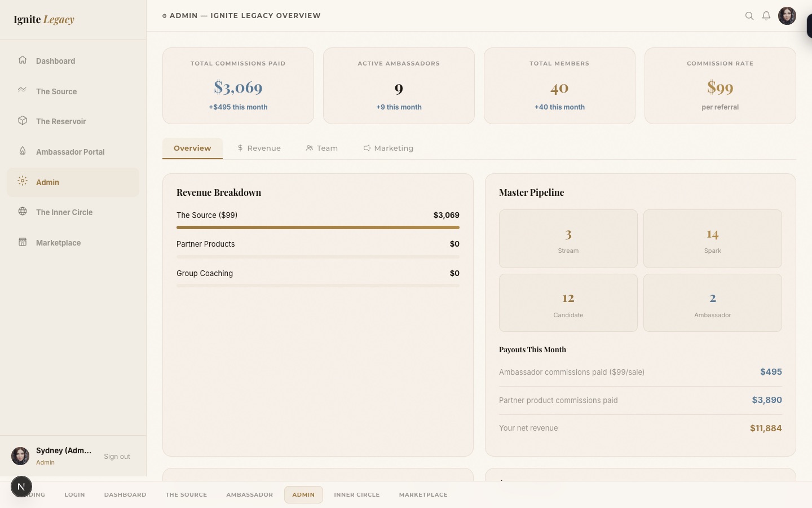Switch to the Revenue tab

tap(259, 148)
